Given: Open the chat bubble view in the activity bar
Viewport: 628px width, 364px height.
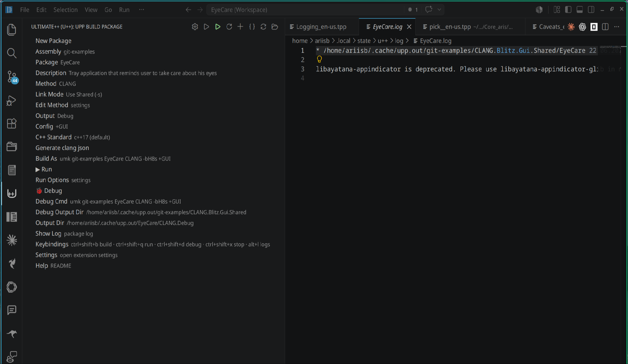Looking at the screenshot, I should (12, 310).
